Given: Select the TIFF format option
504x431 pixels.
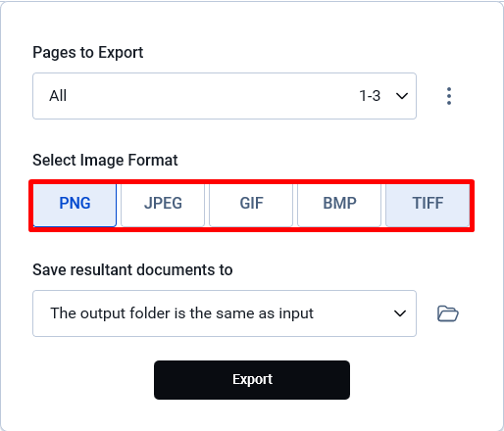Looking at the screenshot, I should pyautogui.click(x=428, y=206).
